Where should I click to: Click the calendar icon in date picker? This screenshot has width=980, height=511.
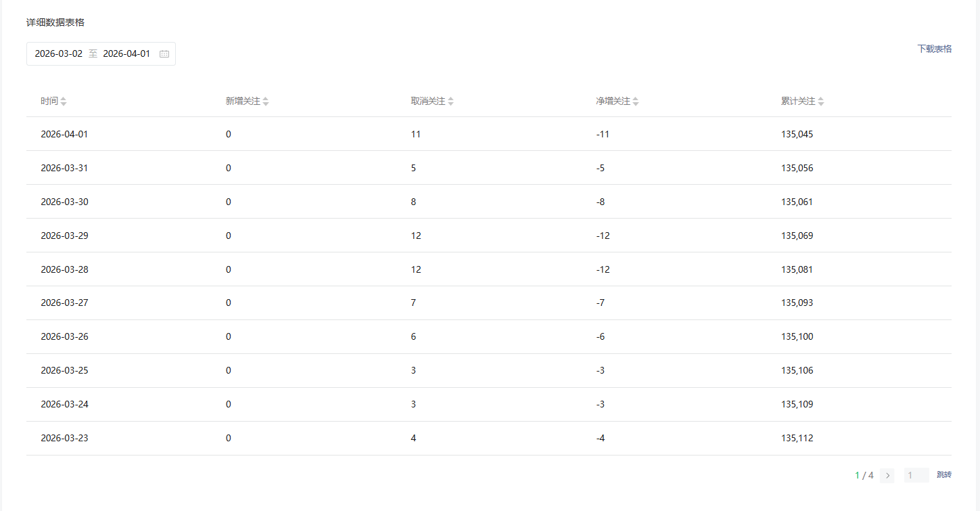[x=164, y=54]
